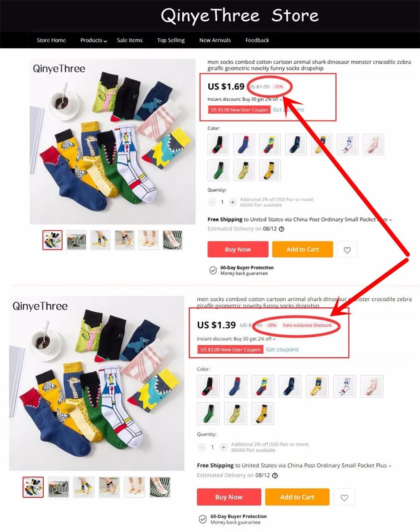
Task: Expand the Products menu dropdown
Action: tap(94, 40)
